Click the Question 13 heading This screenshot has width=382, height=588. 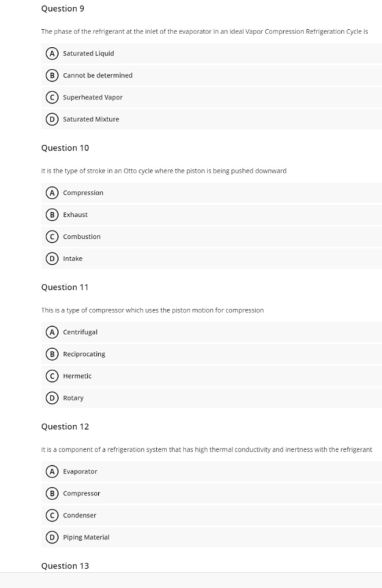(65, 566)
